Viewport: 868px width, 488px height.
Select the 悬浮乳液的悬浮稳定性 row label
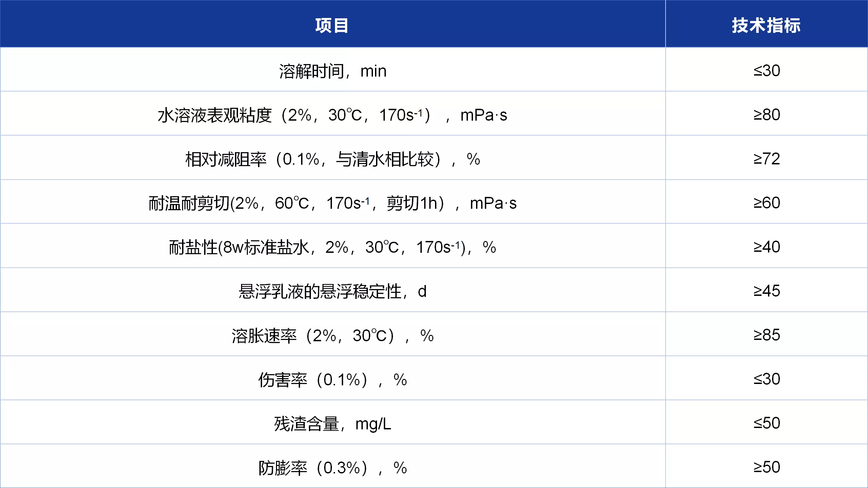(333, 291)
